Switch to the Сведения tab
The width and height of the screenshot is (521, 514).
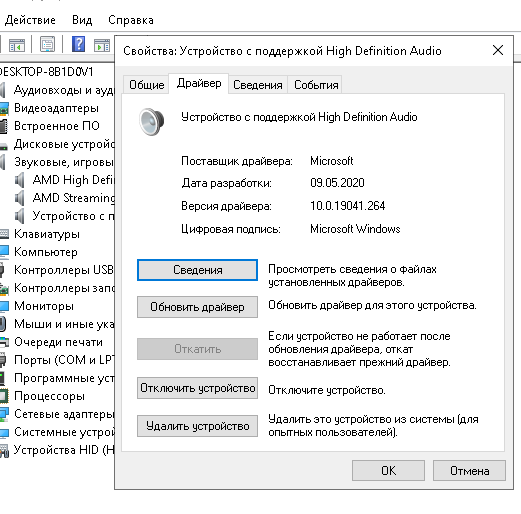(x=258, y=85)
